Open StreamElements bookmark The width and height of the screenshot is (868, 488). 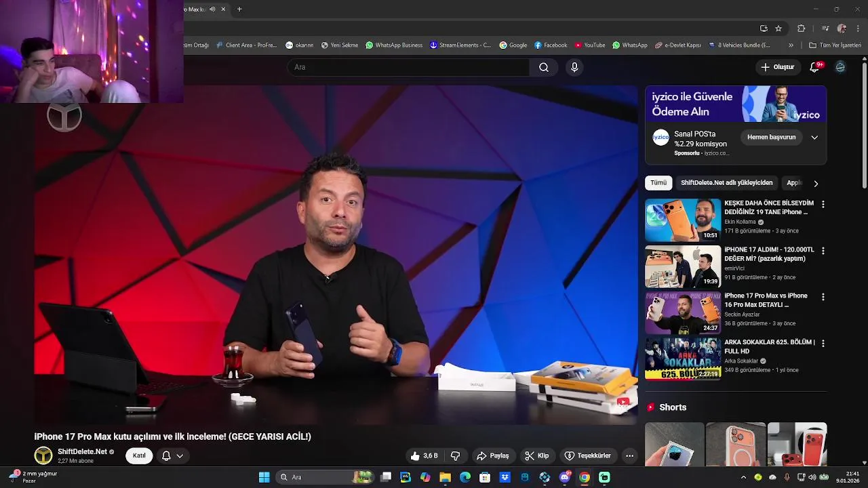click(x=460, y=45)
